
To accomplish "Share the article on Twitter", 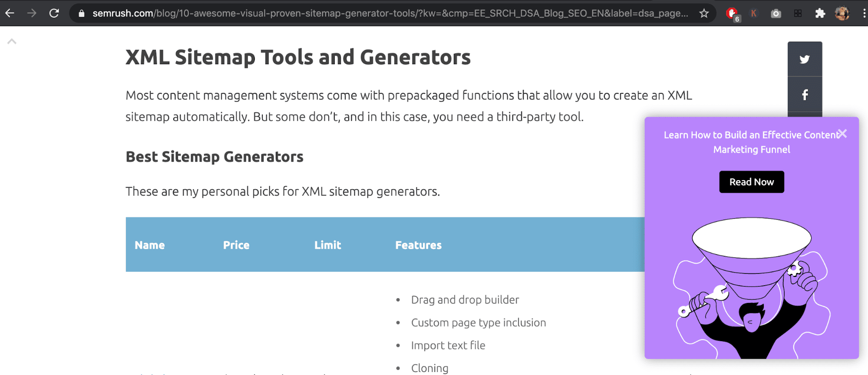I will click(x=805, y=59).
